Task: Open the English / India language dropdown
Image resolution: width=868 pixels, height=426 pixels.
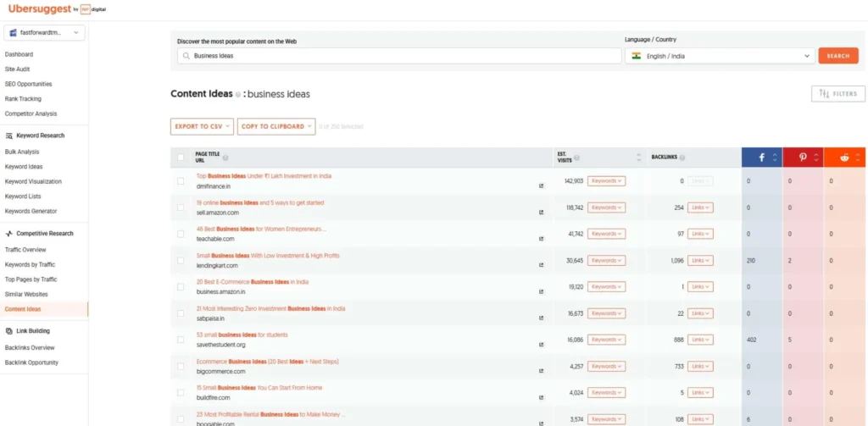Action: (x=719, y=56)
